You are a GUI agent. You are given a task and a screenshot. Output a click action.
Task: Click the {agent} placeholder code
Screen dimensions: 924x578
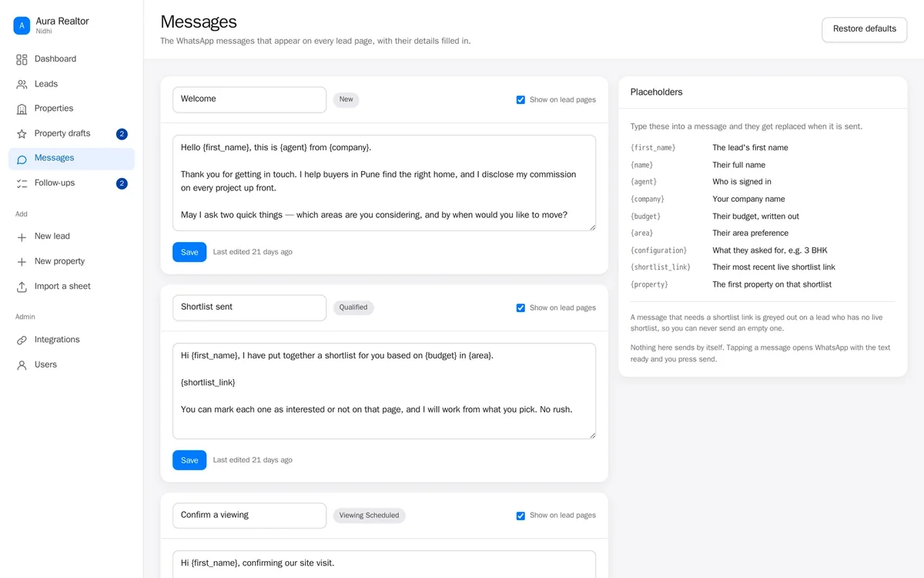tap(644, 182)
